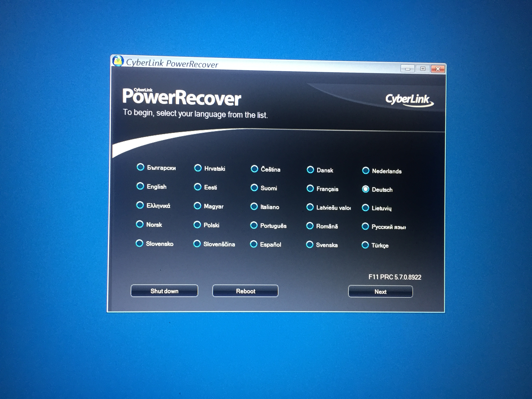Close the CyberLink PowerRecover window
This screenshot has height=399, width=532.
[x=438, y=69]
